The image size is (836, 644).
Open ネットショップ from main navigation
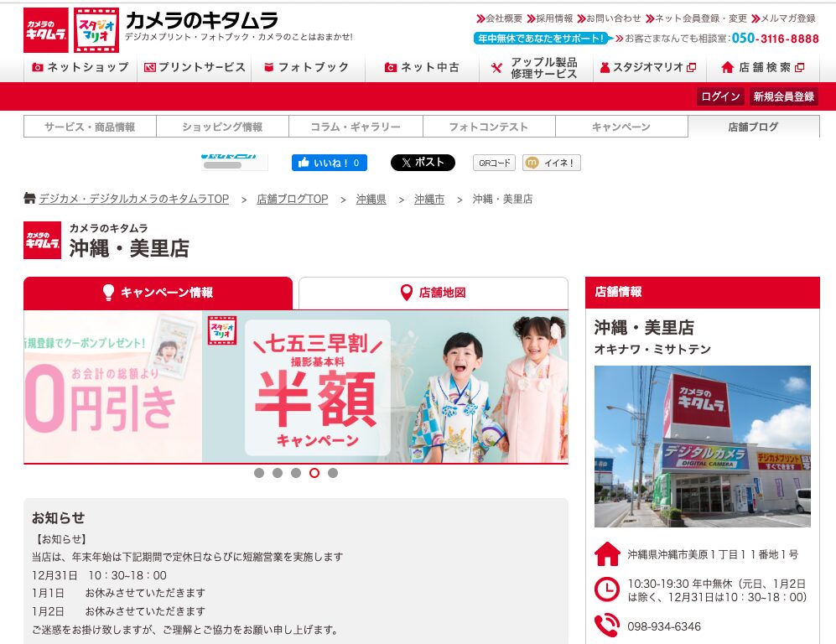click(80, 67)
